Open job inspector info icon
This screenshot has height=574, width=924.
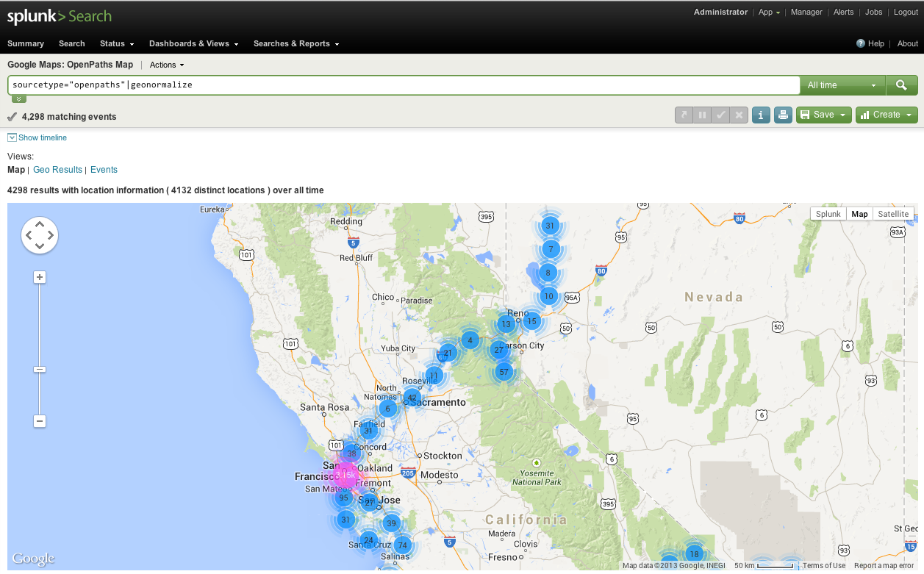pos(760,115)
